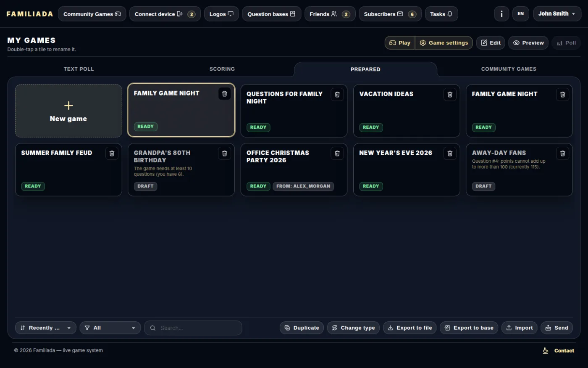This screenshot has height=368, width=588.
Task: View Friends list
Action: [x=330, y=14]
